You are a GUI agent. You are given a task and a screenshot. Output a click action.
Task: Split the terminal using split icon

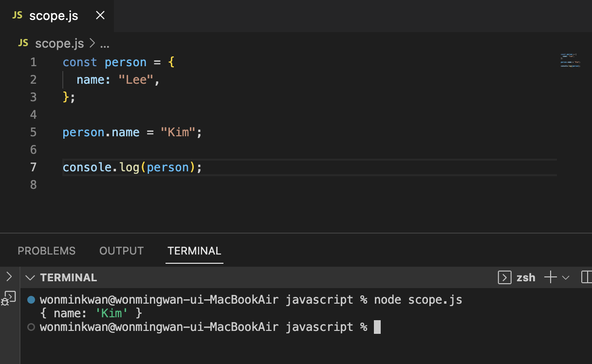[587, 278]
